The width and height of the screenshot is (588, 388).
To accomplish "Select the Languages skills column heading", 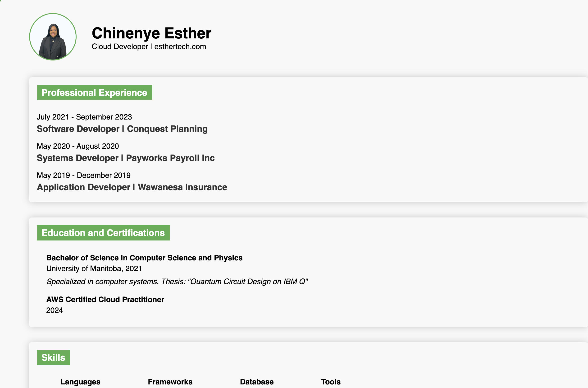I will [80, 382].
